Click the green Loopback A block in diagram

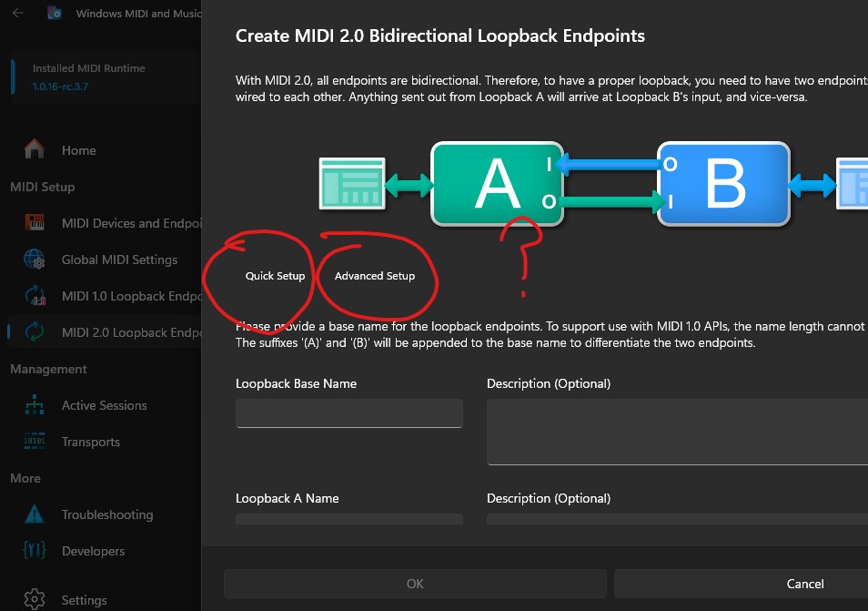coord(497,184)
